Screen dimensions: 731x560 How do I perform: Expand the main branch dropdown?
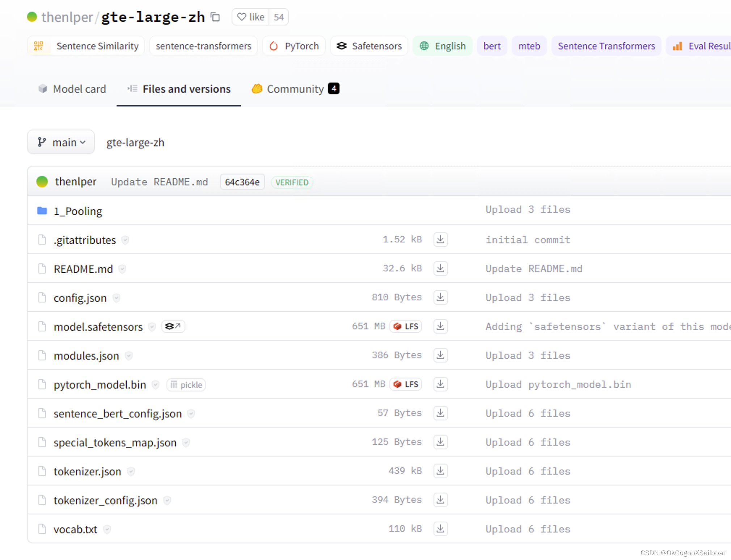(61, 142)
